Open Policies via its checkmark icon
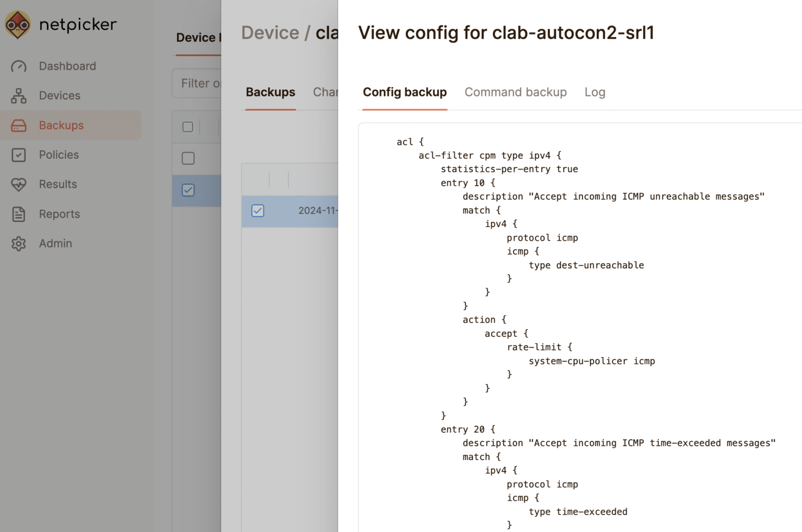 pyautogui.click(x=19, y=155)
